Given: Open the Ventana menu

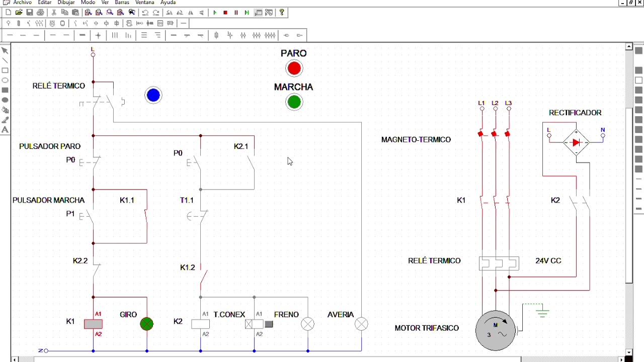Looking at the screenshot, I should pyautogui.click(x=145, y=3).
